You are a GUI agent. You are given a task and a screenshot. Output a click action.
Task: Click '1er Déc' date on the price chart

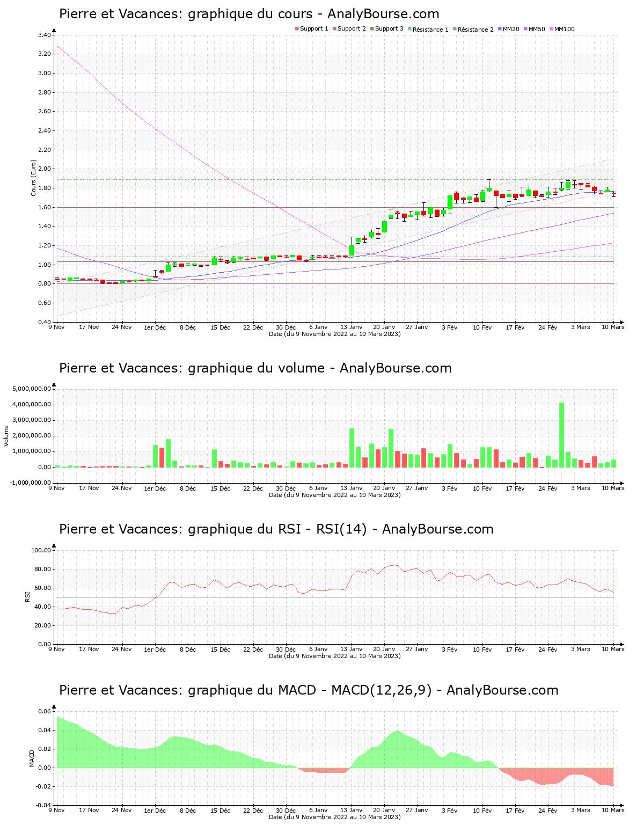(x=155, y=327)
